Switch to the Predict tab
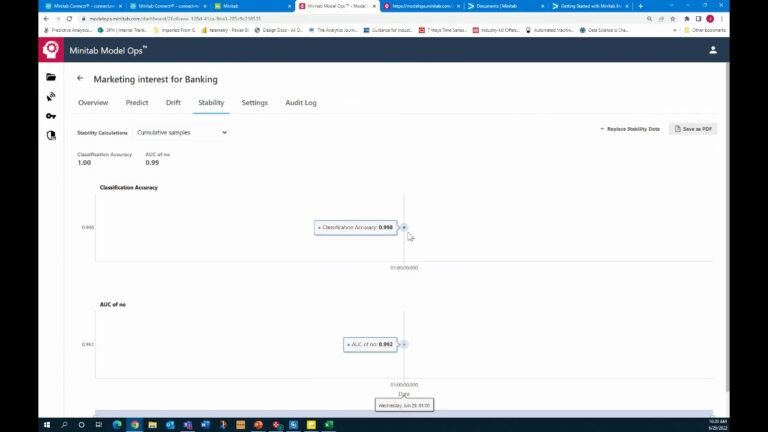Viewport: 768px width, 432px height. click(x=137, y=103)
